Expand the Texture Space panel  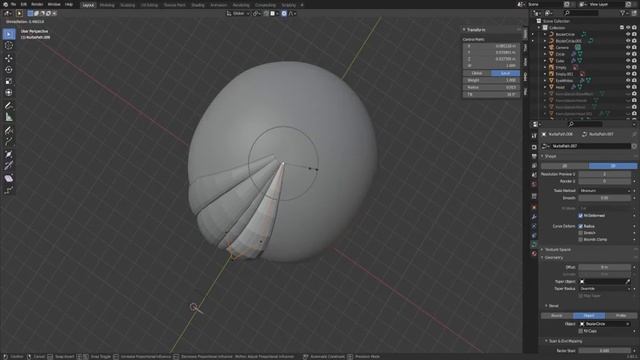point(557,249)
